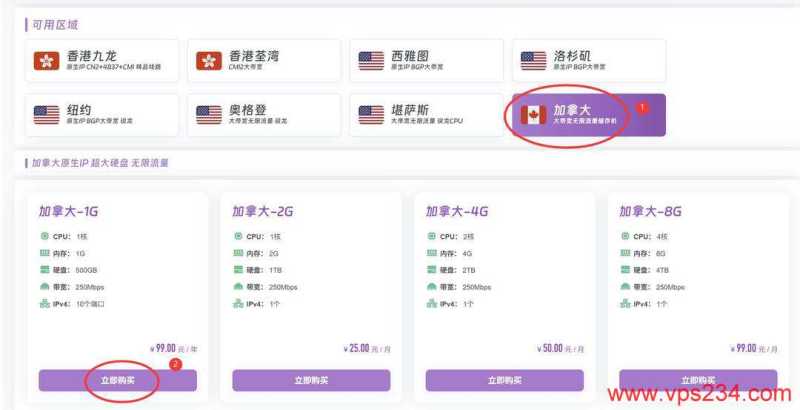This screenshot has height=410, width=800.
Task: Buy the 加拿大-4G plan via 立即购买
Action: [x=504, y=381]
